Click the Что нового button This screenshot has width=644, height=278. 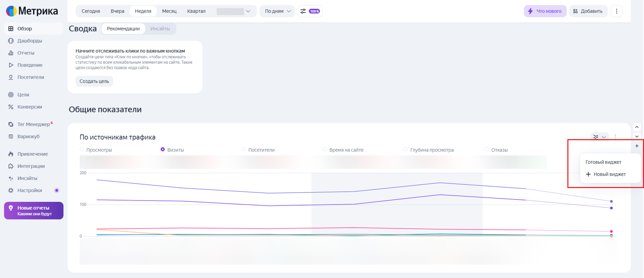coord(545,11)
